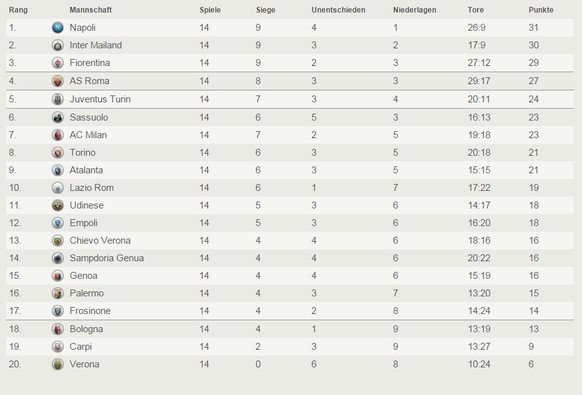
Task: Select the Carpi team name
Action: [x=81, y=347]
